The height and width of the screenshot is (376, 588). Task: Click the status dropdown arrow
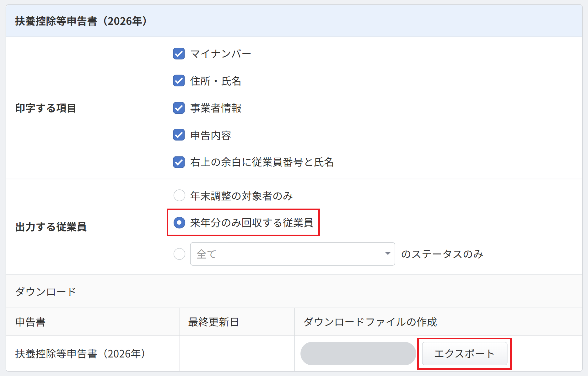tap(388, 254)
